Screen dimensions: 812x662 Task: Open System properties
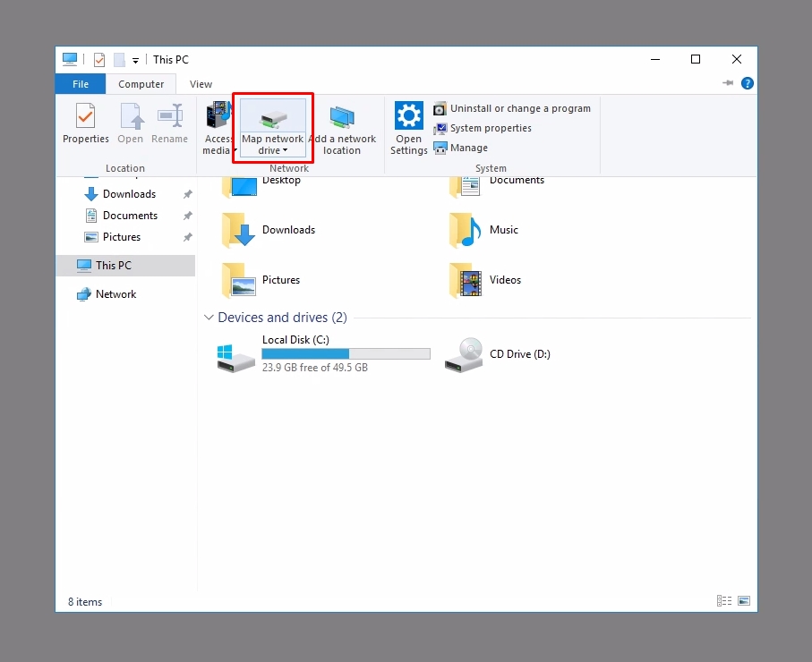pos(483,128)
